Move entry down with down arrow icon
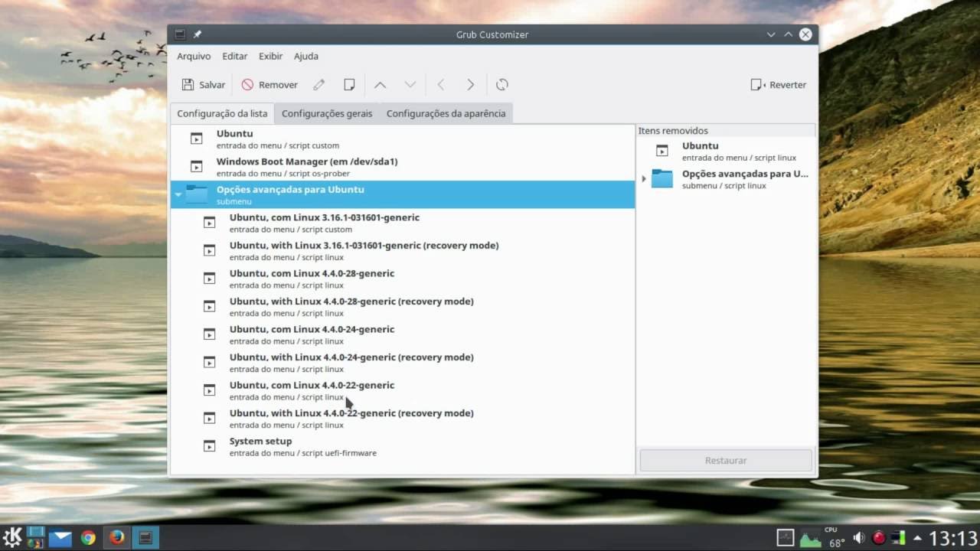This screenshot has width=980, height=551. (x=410, y=85)
